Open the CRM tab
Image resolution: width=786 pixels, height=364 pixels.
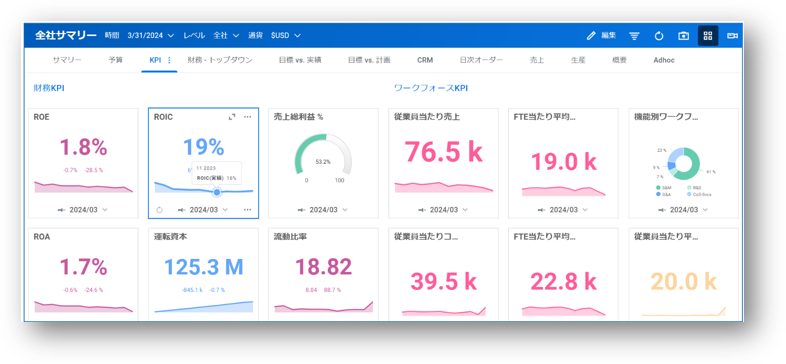pos(425,60)
